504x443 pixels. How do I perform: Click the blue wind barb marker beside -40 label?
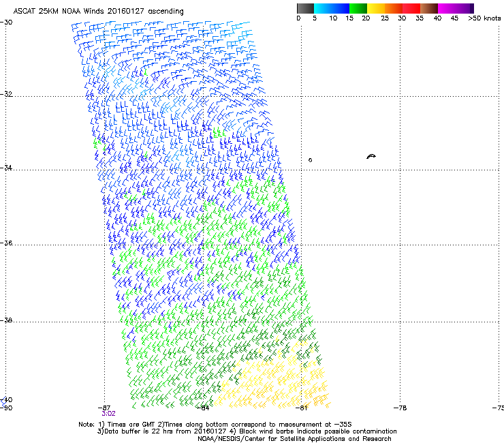pyautogui.click(x=3, y=401)
